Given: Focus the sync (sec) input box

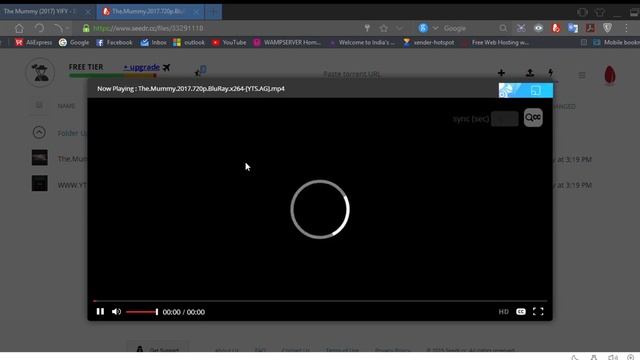Looking at the screenshot, I should click(505, 119).
